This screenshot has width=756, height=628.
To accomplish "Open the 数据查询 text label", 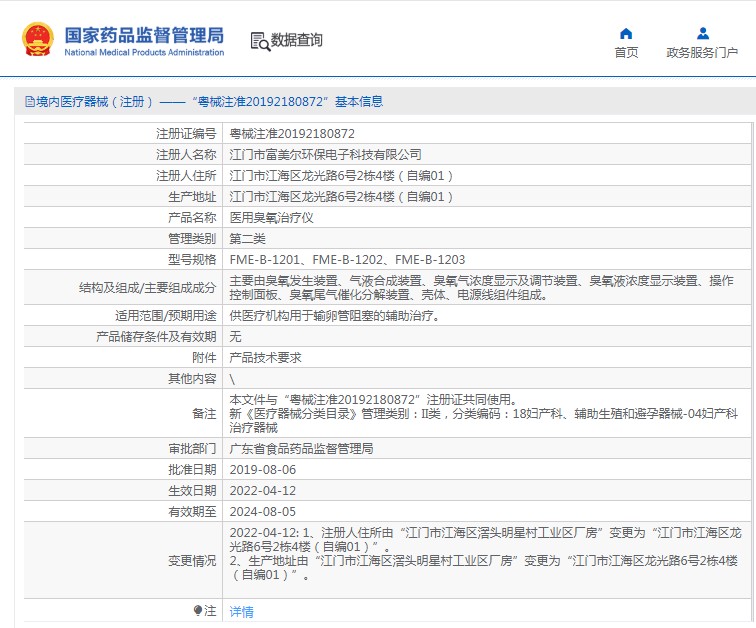I will pos(297,40).
